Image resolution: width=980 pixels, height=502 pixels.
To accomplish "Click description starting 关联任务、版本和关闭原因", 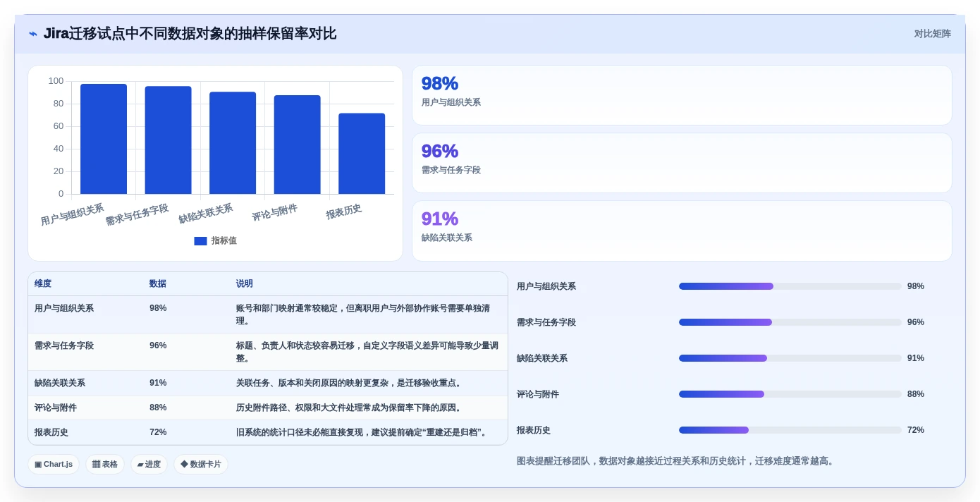I will (350, 383).
